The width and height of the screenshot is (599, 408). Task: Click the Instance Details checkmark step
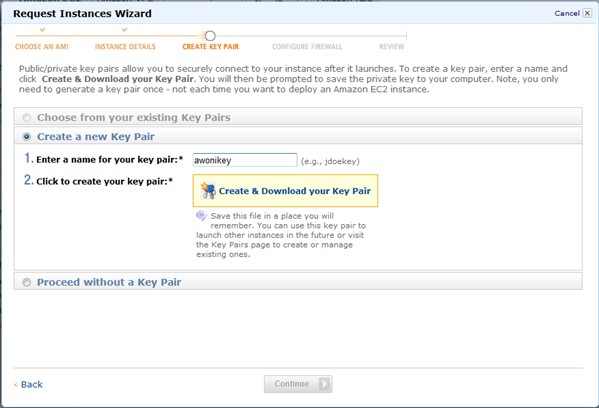pyautogui.click(x=125, y=29)
